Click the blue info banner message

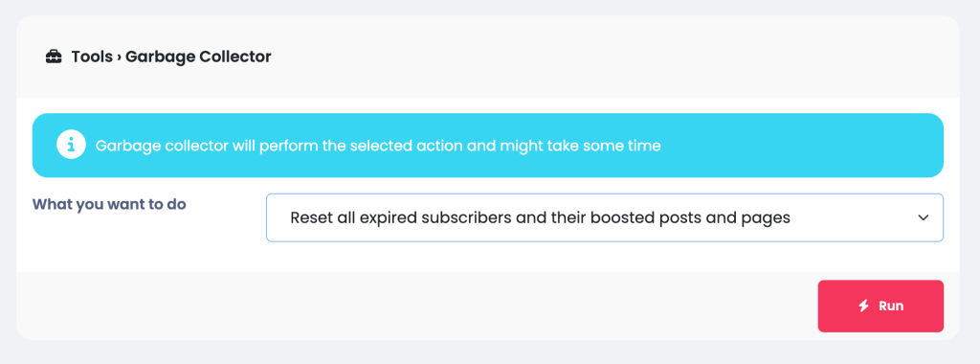487,145
